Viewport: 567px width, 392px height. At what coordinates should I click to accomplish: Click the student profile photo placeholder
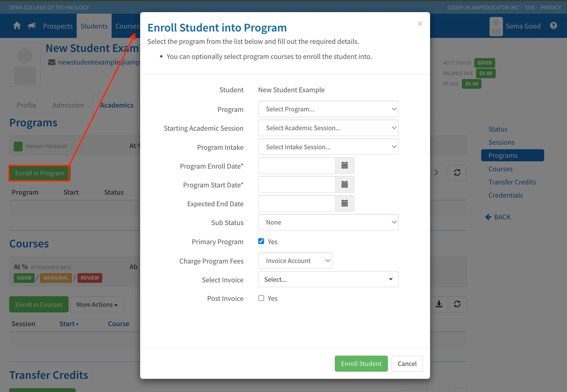(x=25, y=64)
